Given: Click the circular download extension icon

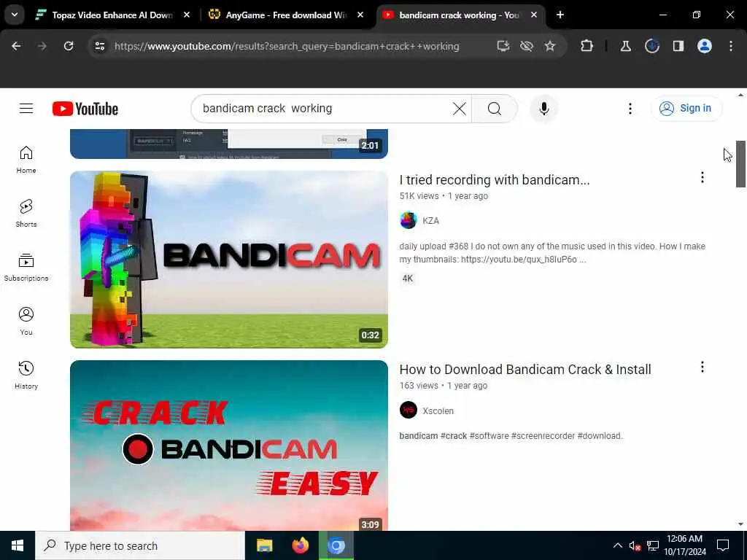Looking at the screenshot, I should coord(651,46).
